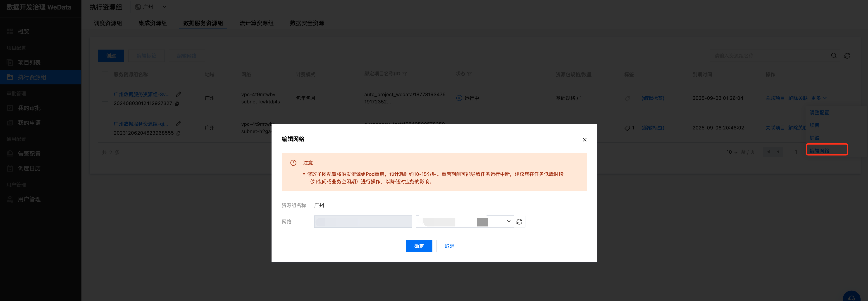Copy ID 20231206204623968555
The height and width of the screenshot is (301, 868).
179,133
